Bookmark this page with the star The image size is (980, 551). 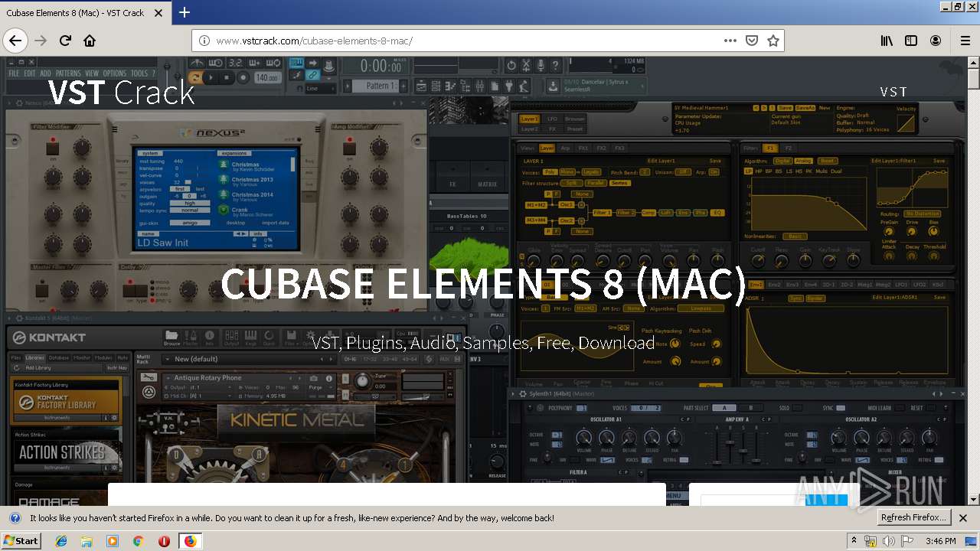(x=773, y=41)
